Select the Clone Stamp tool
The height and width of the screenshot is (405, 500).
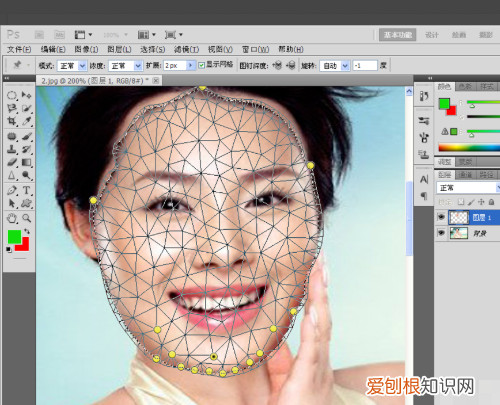[x=12, y=149]
